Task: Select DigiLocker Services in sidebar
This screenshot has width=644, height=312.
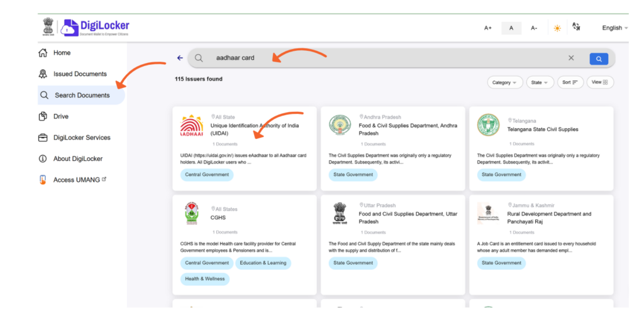Action: (74, 138)
